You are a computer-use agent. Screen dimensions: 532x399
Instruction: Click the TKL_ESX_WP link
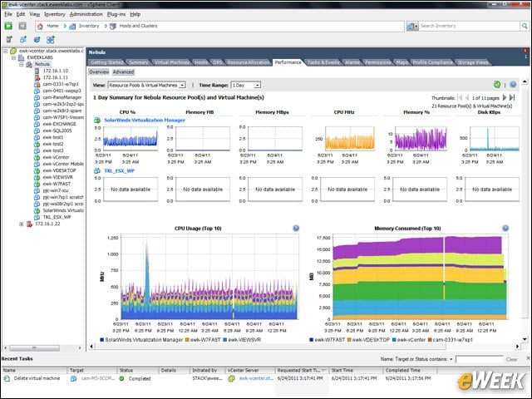pos(120,170)
